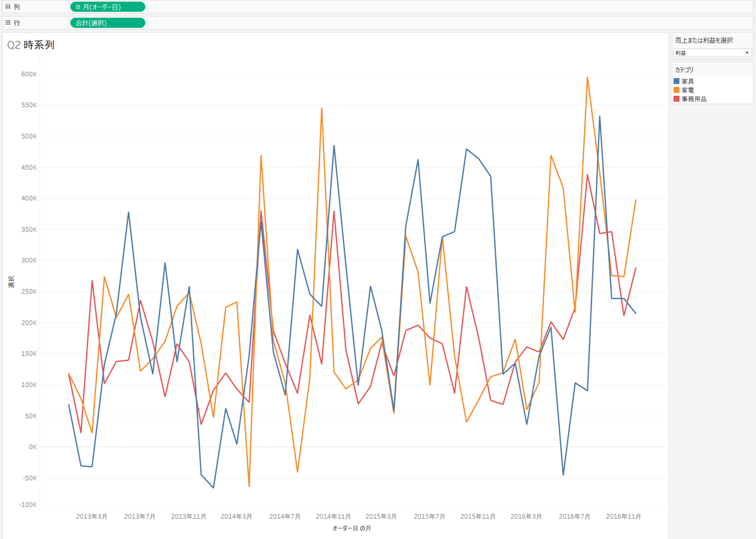Viewport: 756px width, 539px height.
Task: Select the blue 家具 legend swatch
Action: [677, 81]
